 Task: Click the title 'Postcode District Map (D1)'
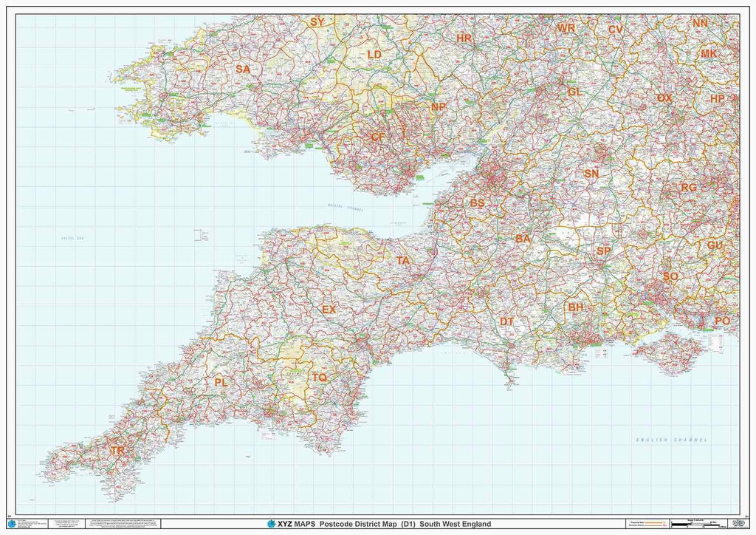click(365, 524)
